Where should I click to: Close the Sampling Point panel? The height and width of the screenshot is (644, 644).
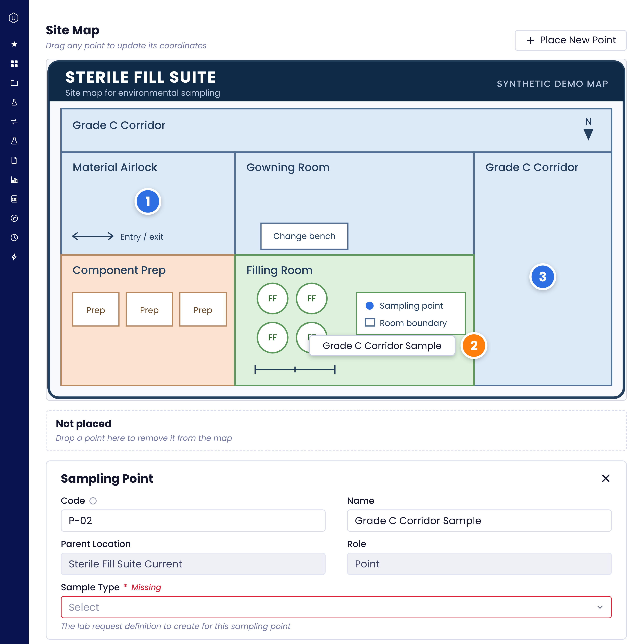tap(605, 478)
